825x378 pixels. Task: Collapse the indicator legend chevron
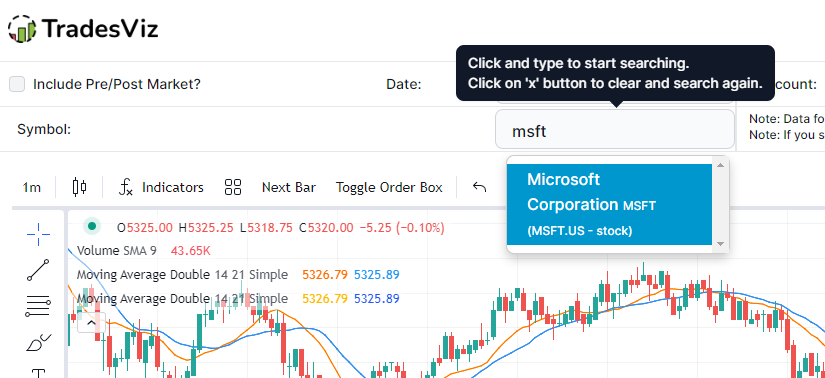[x=92, y=322]
